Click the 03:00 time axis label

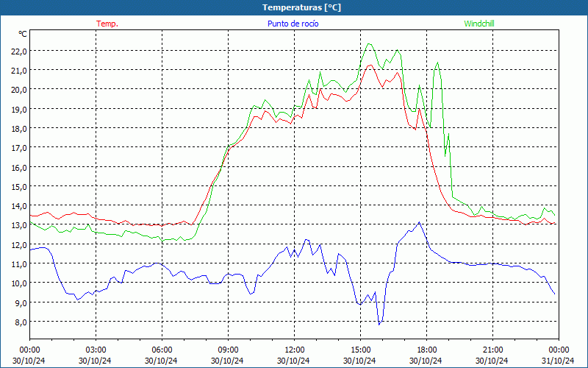click(96, 350)
